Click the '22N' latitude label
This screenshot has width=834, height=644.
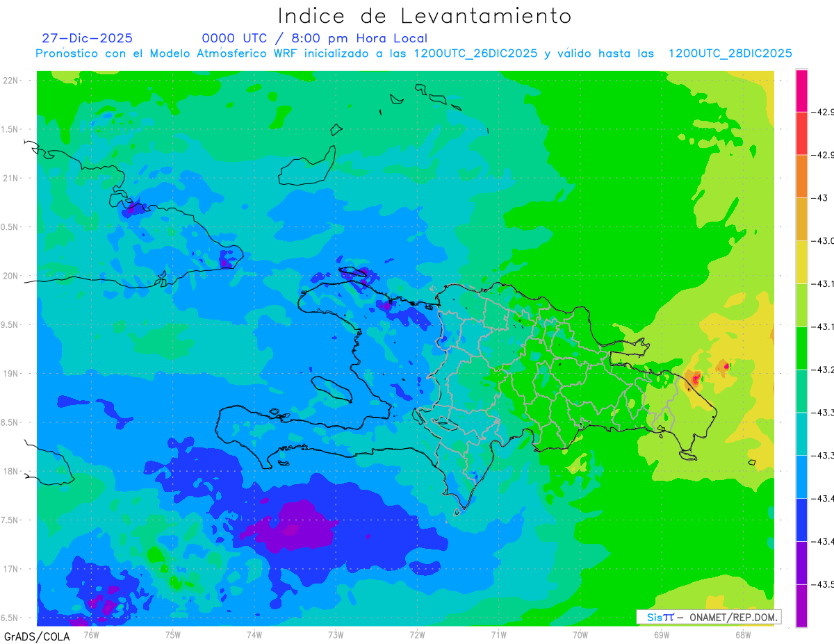(x=11, y=80)
